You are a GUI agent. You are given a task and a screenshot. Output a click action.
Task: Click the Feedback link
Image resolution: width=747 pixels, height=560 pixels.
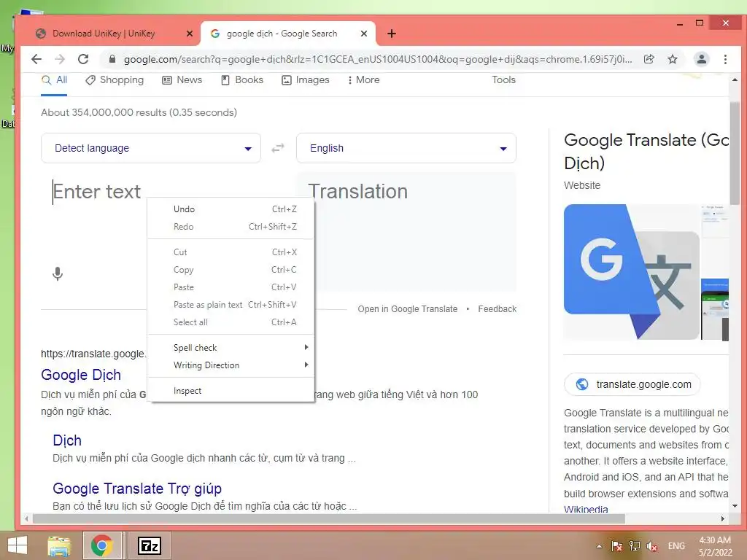(497, 309)
